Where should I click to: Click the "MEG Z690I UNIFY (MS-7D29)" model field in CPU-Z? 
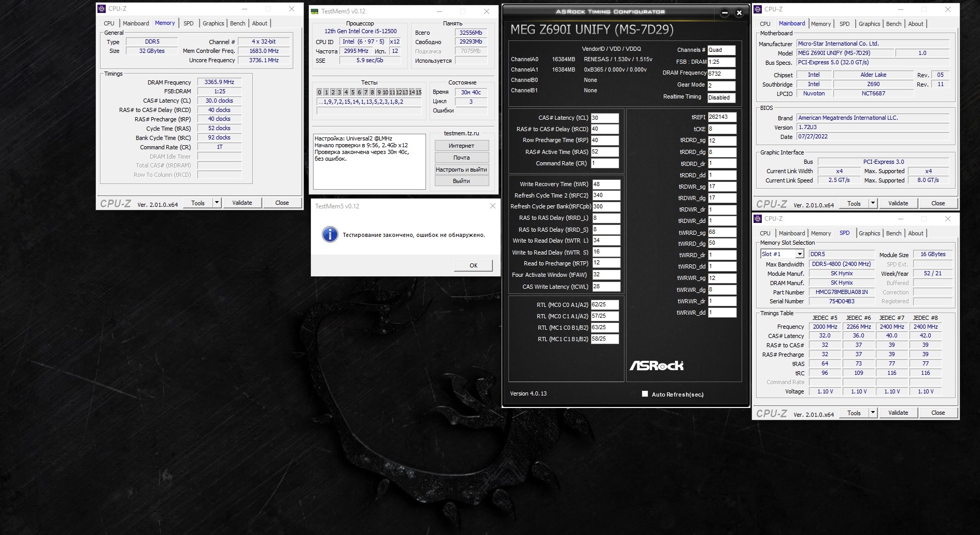tap(845, 53)
